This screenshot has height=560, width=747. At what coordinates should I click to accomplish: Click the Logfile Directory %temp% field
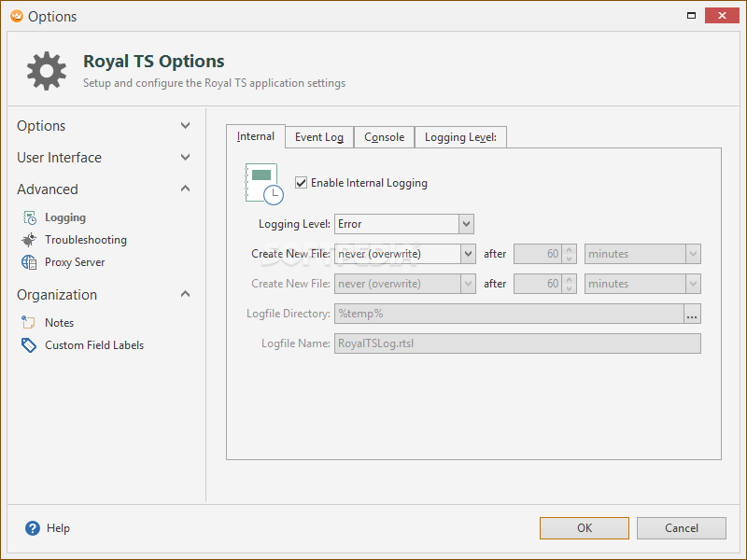click(x=509, y=314)
